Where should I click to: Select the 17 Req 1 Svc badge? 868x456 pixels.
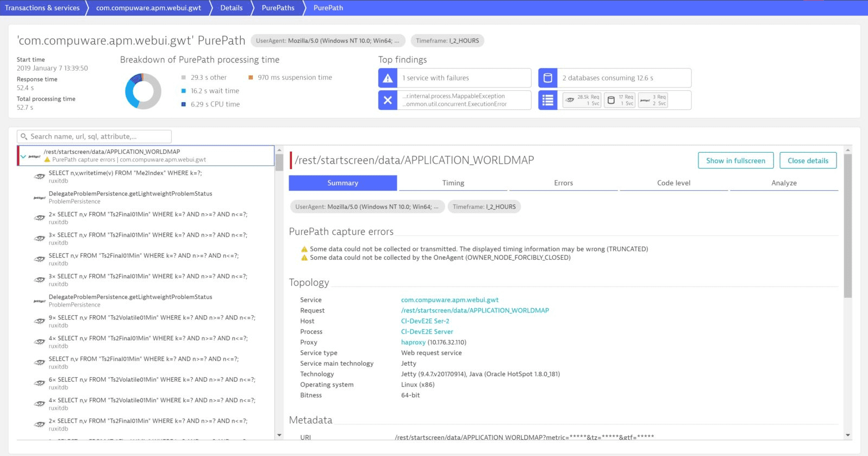620,100
